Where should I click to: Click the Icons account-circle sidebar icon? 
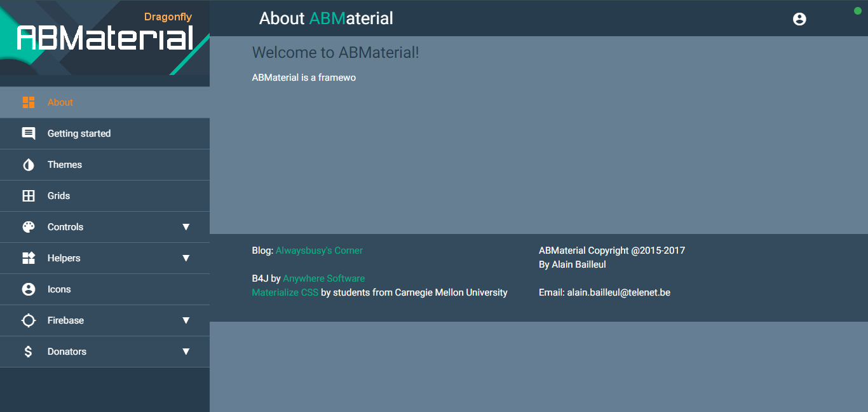pyautogui.click(x=29, y=289)
